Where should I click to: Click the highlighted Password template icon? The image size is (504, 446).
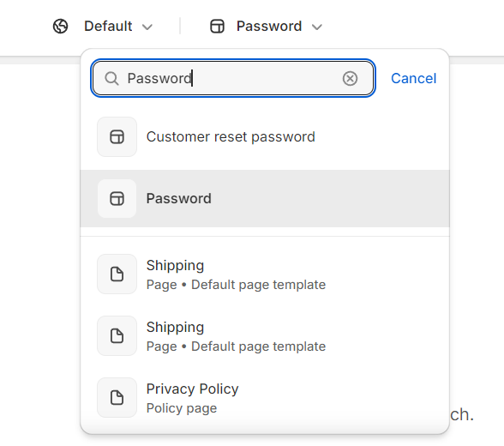pyautogui.click(x=117, y=199)
